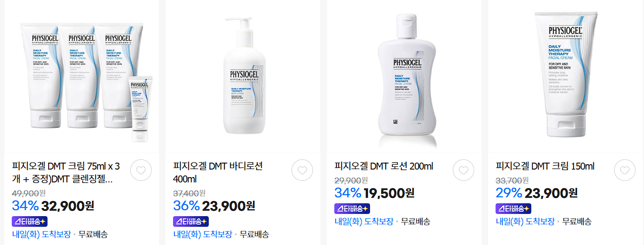Open title link 피지오겔 DMT 크림 150ml
This screenshot has height=245, width=644.
click(545, 166)
